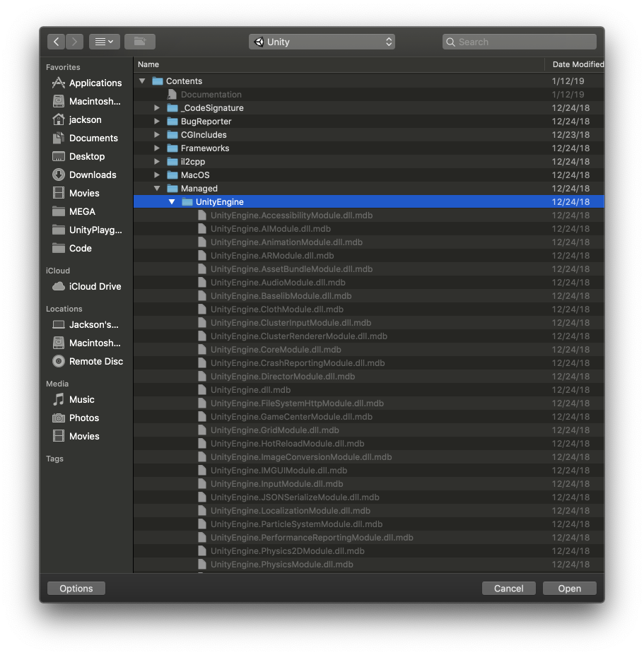Select Applications in Favorites sidebar

coord(88,83)
